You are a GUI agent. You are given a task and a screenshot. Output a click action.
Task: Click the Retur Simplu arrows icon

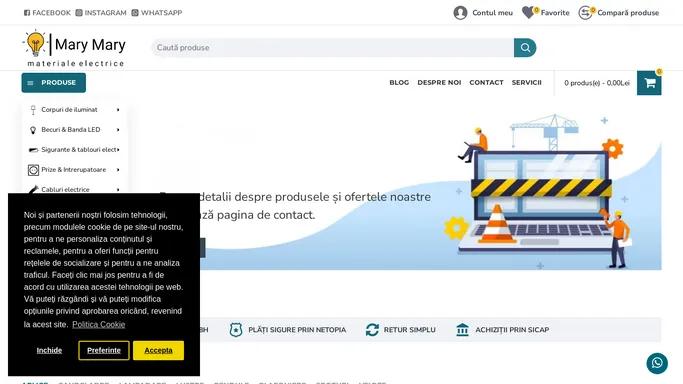(x=372, y=330)
